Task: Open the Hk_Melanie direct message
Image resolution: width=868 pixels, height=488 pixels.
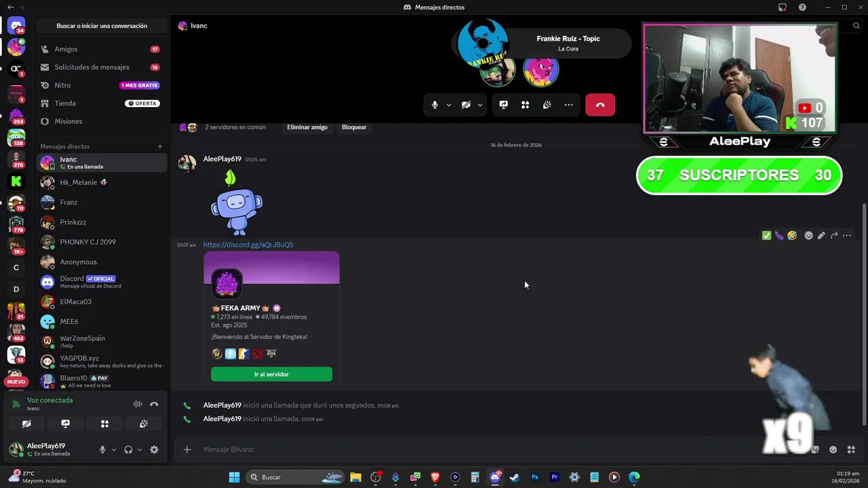Action: click(102, 182)
